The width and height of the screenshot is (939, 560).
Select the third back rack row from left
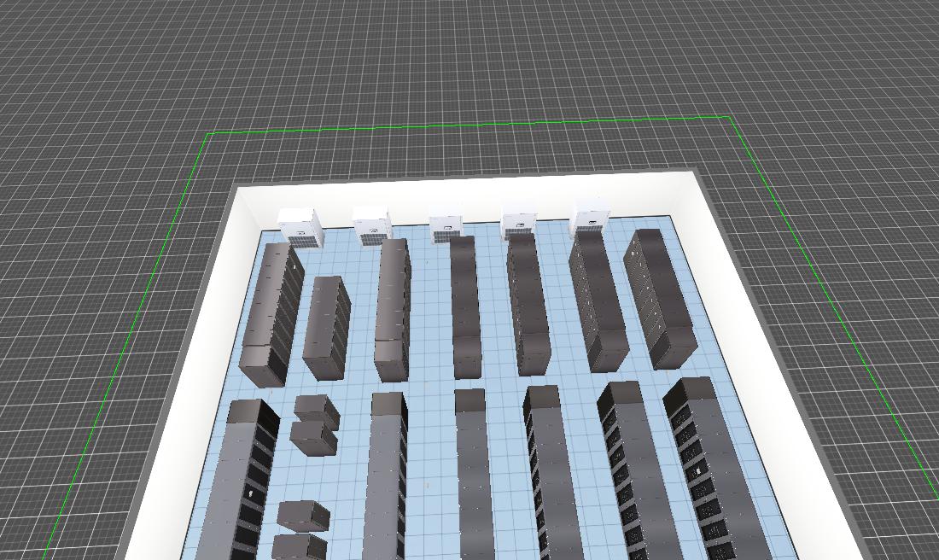click(392, 309)
